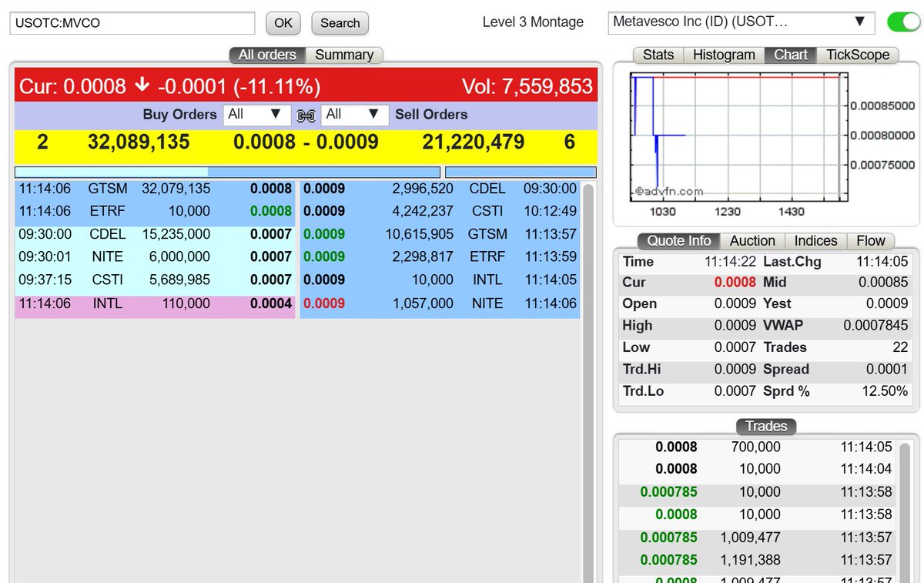The width and height of the screenshot is (924, 583).
Task: Click the Search button
Action: coord(340,23)
